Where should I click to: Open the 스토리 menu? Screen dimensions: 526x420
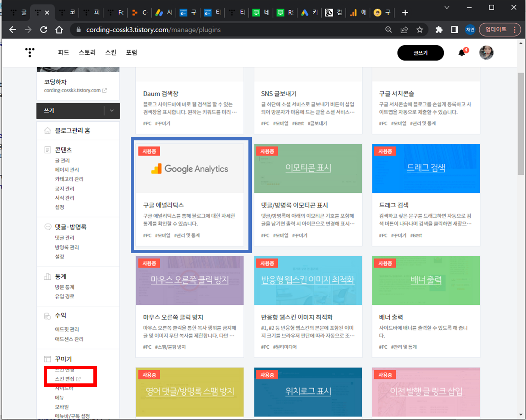(87, 53)
